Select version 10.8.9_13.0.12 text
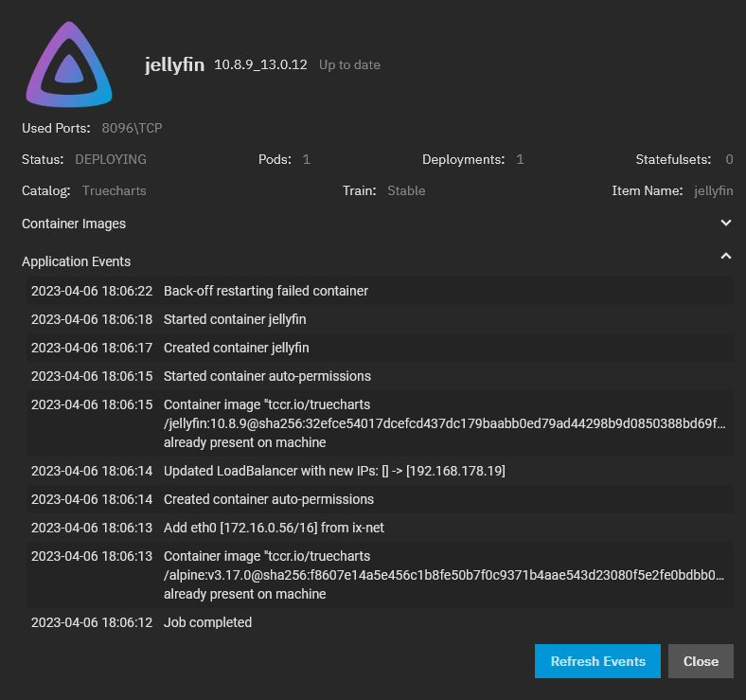 260,64
